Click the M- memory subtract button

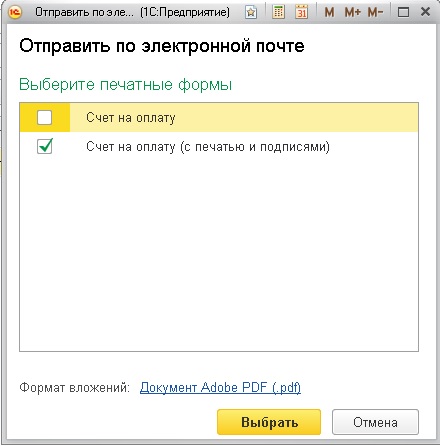pos(375,13)
